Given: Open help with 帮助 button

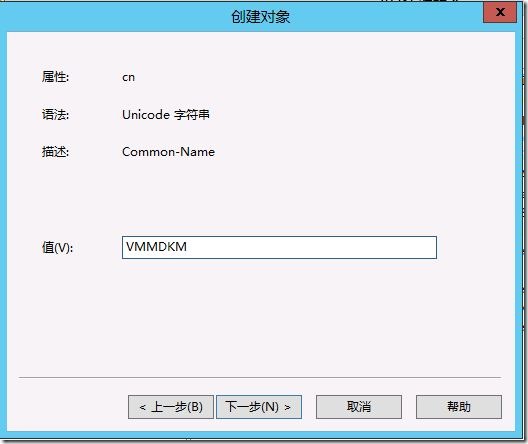Looking at the screenshot, I should point(459,407).
